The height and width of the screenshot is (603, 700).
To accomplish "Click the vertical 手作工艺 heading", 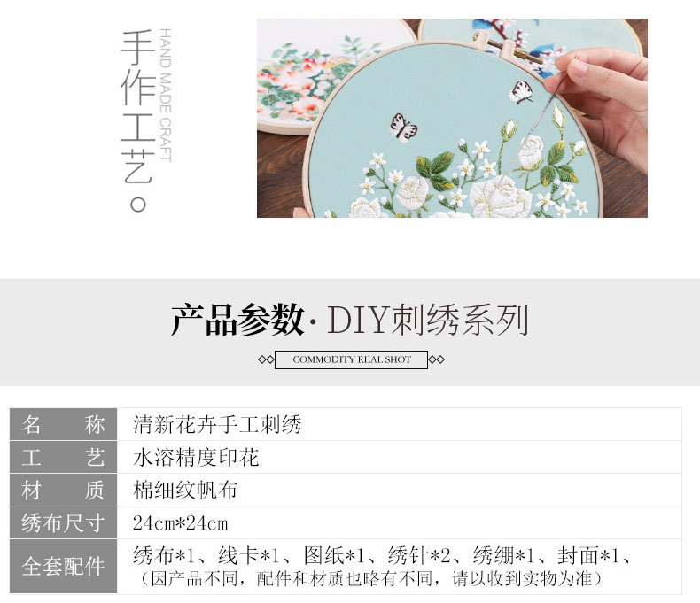I will pyautogui.click(x=138, y=120).
